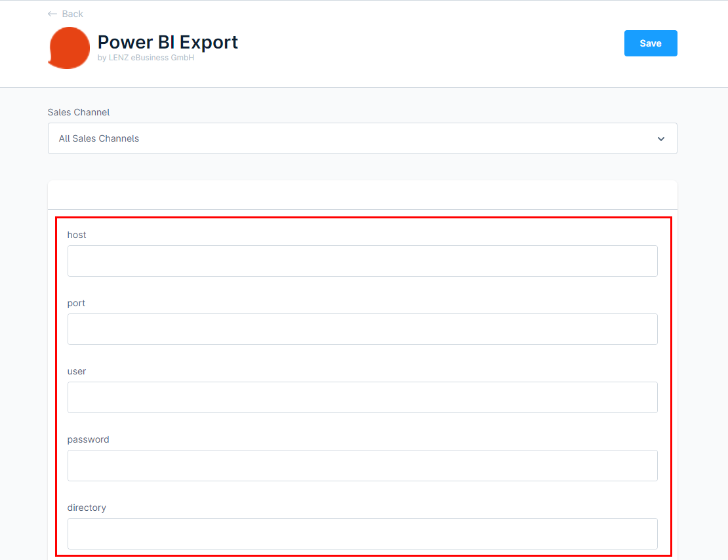Click the back arrow icon
This screenshot has width=728, height=560.
point(52,14)
